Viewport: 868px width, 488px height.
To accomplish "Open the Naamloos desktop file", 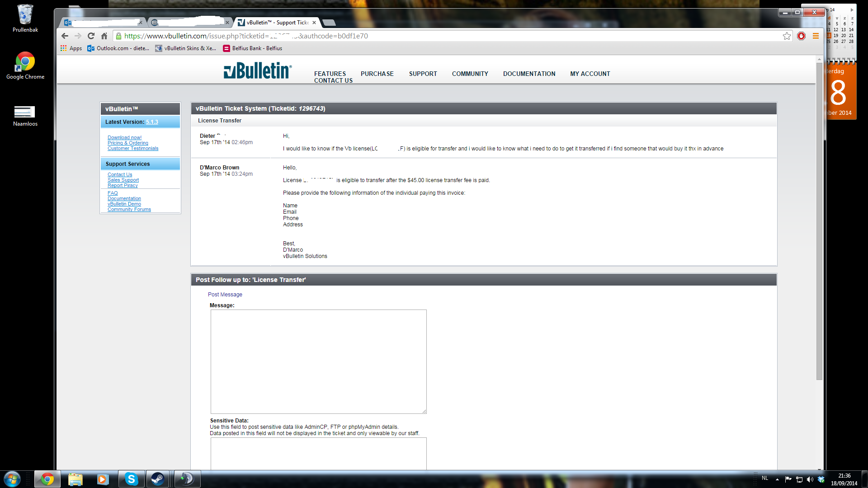I will pyautogui.click(x=25, y=116).
